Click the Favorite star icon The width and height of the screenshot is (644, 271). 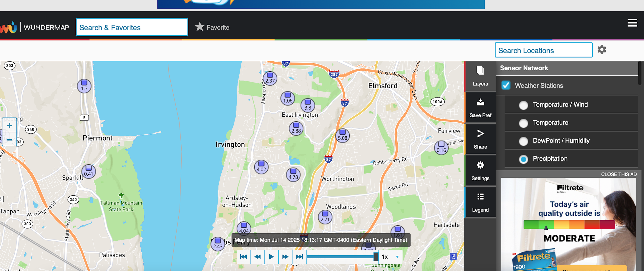[200, 27]
